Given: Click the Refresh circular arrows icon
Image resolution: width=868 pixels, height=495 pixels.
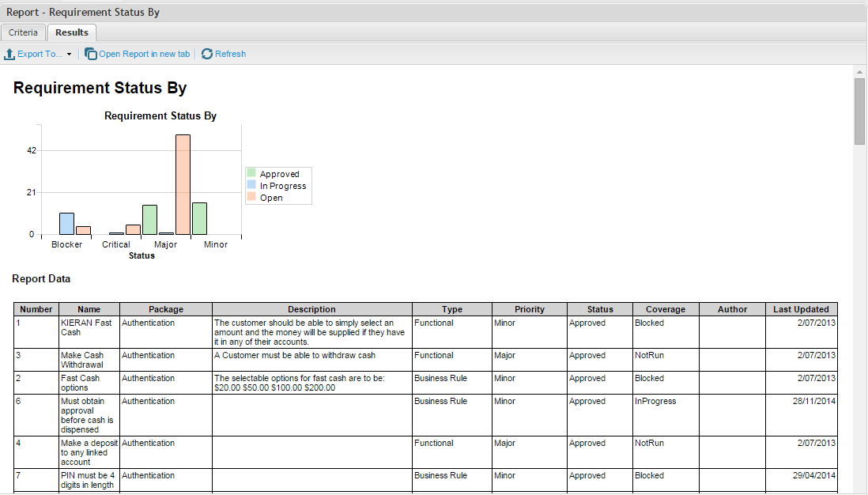Looking at the screenshot, I should 207,54.
